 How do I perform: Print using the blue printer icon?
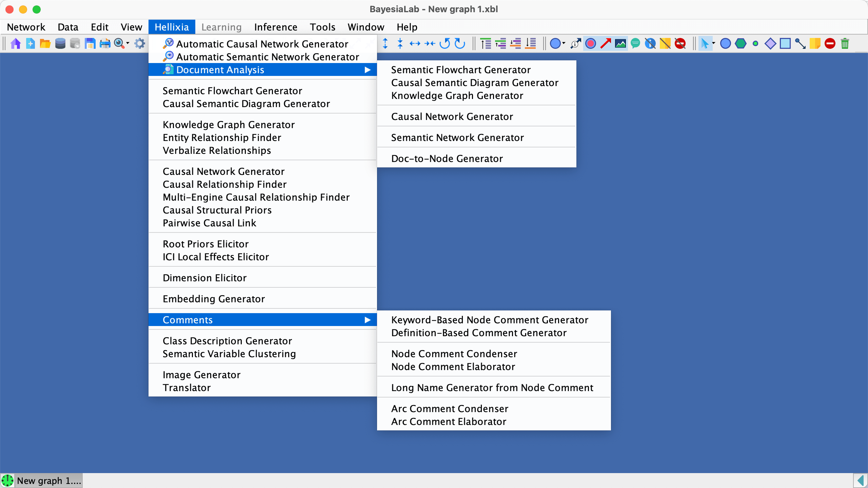pos(105,44)
